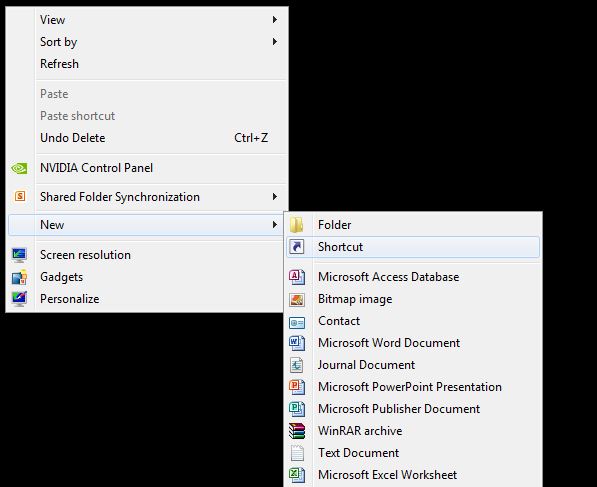The width and height of the screenshot is (597, 487).
Task: Click the Personalize icon
Action: (x=19, y=299)
